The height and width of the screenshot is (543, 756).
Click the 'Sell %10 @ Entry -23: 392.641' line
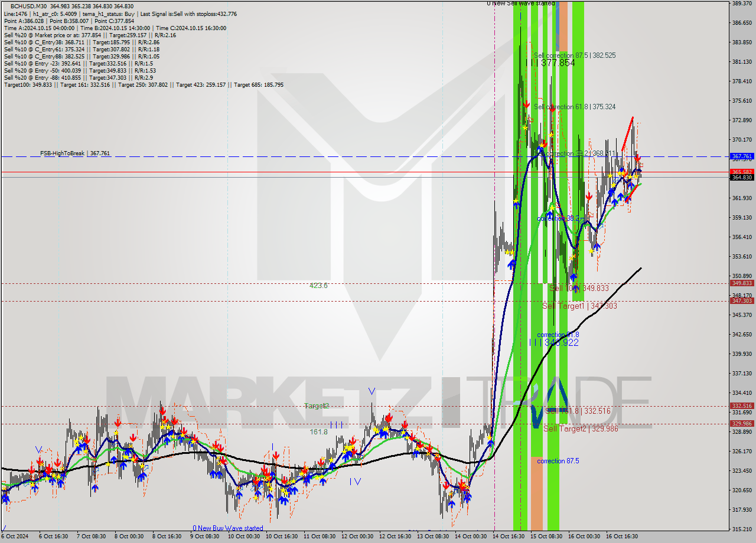pos(79,63)
